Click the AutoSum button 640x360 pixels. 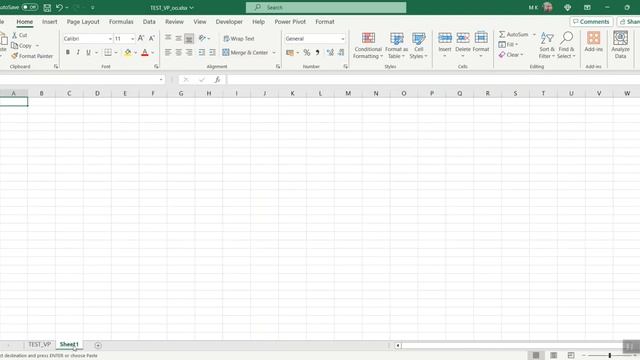click(x=513, y=34)
